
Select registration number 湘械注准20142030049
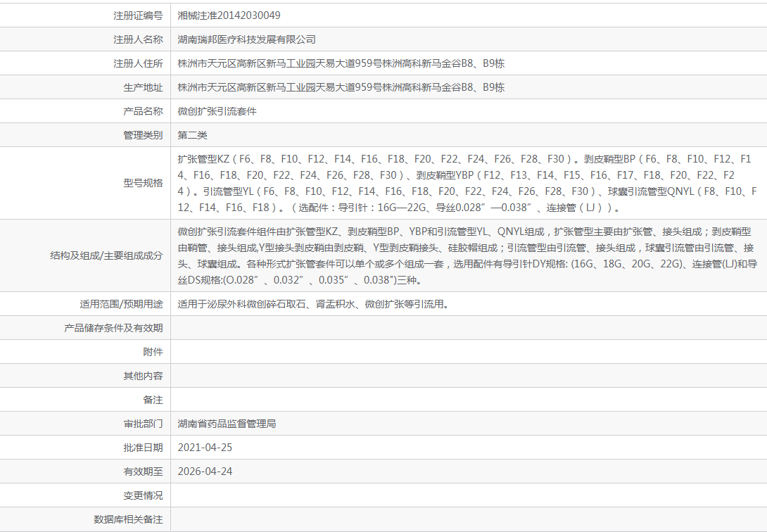(x=229, y=15)
